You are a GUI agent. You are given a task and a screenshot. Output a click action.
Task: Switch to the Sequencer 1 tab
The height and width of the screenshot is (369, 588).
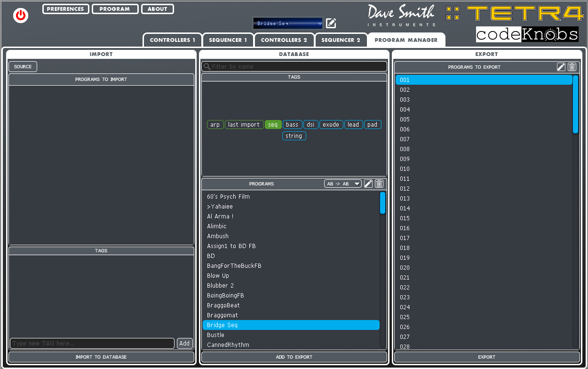pyautogui.click(x=228, y=40)
